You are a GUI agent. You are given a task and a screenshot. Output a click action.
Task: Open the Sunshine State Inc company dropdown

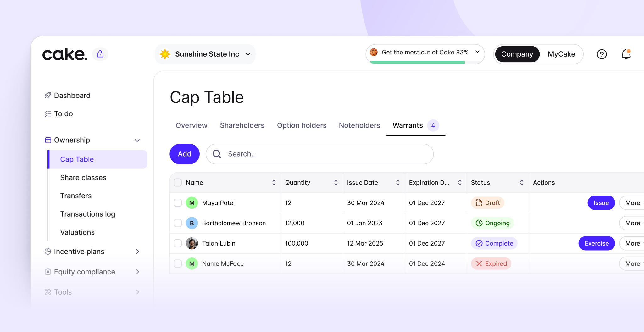pos(205,54)
